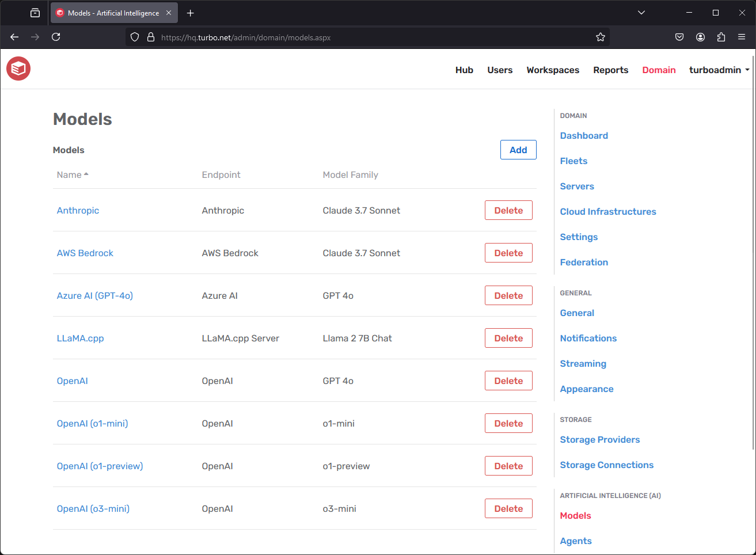Go to Servers in the sidebar
The height and width of the screenshot is (555, 756).
click(577, 187)
